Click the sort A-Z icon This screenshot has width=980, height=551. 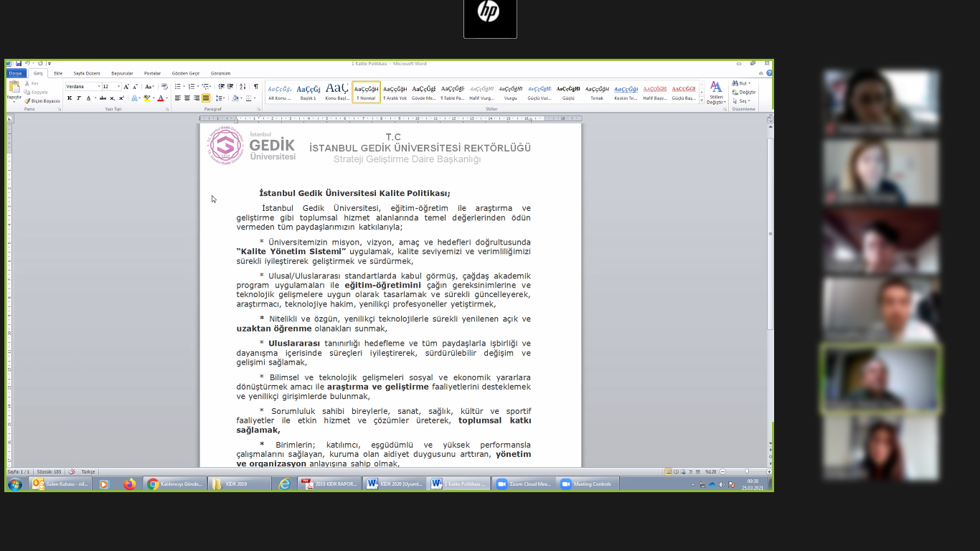point(242,87)
